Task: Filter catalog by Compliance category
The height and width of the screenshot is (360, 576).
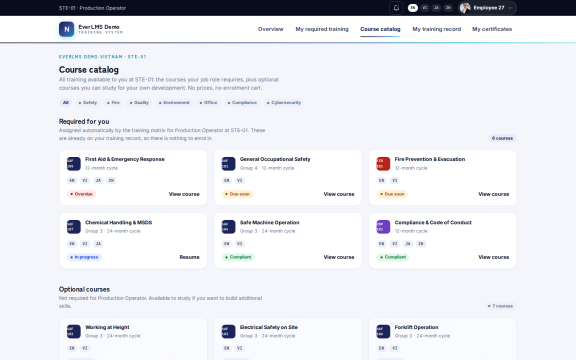Action: coord(242,102)
